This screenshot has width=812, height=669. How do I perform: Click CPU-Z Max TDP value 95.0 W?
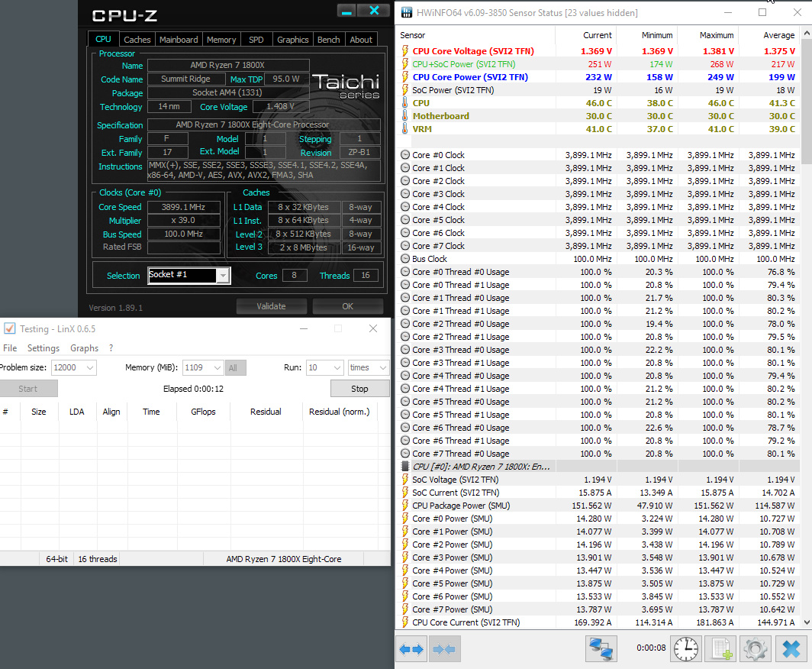click(x=286, y=79)
